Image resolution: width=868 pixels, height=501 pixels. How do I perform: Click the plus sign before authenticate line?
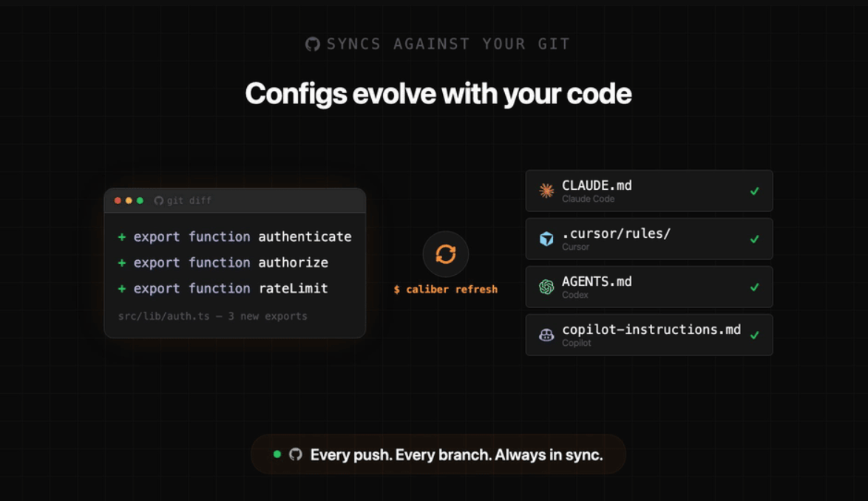pos(122,237)
